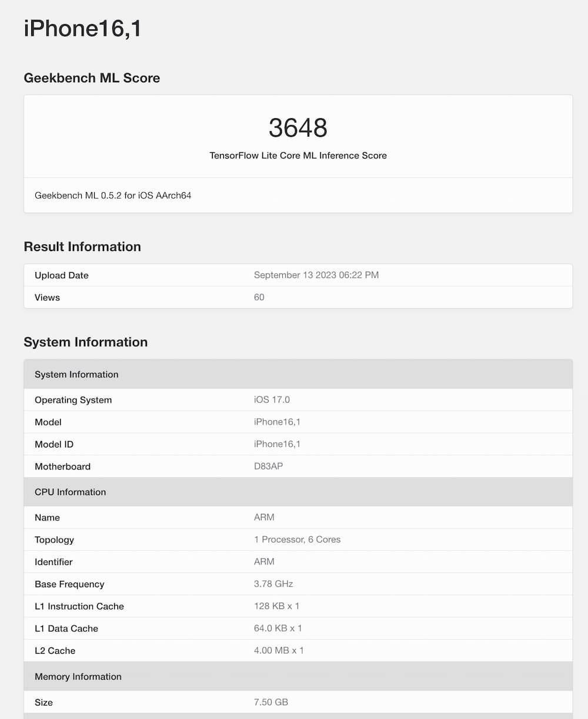Screen dimensions: 588x719
Task: Click the Topology label
Action: tap(54, 540)
